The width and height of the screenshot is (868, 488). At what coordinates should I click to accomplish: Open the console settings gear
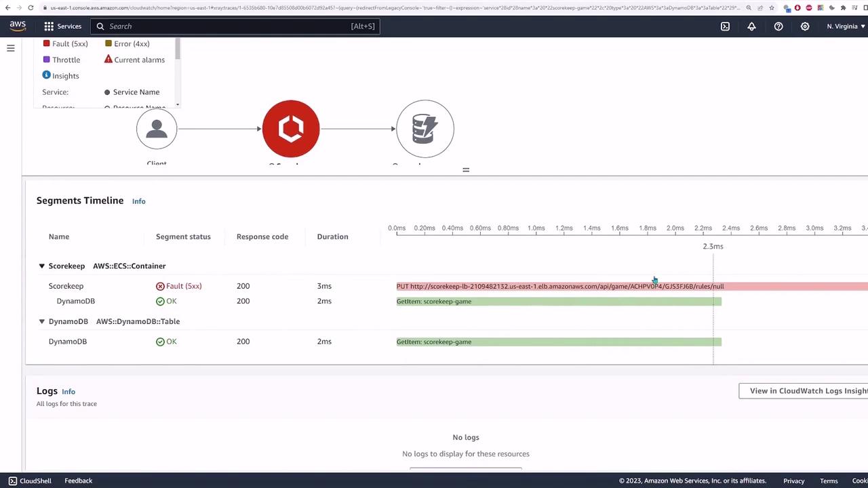pos(805,26)
